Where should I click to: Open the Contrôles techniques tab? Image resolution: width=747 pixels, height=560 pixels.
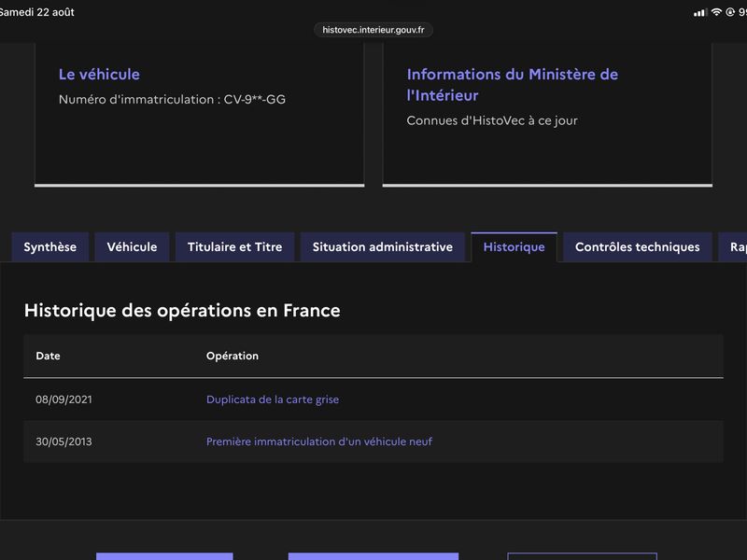[637, 246]
